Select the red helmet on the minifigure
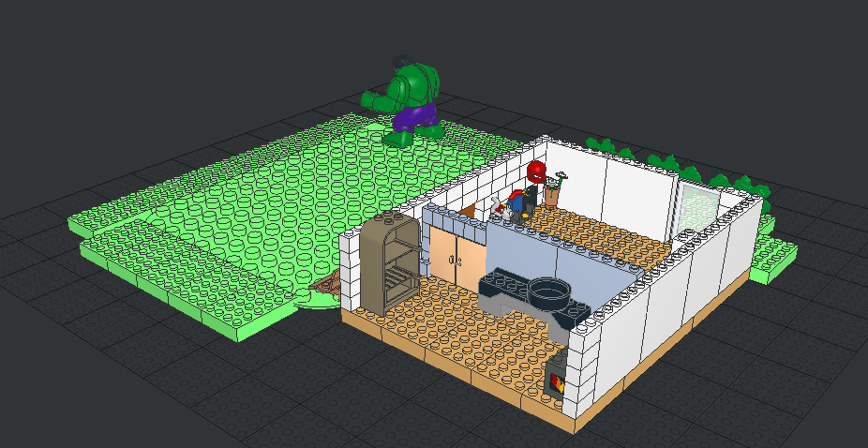 click(536, 172)
